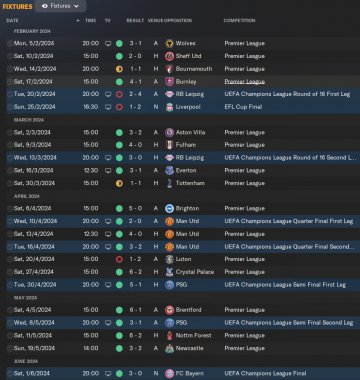Viewport: 360px width, 380px height.
Task: Click TV icon for RB Leipzig first leg
Action: tap(108, 94)
